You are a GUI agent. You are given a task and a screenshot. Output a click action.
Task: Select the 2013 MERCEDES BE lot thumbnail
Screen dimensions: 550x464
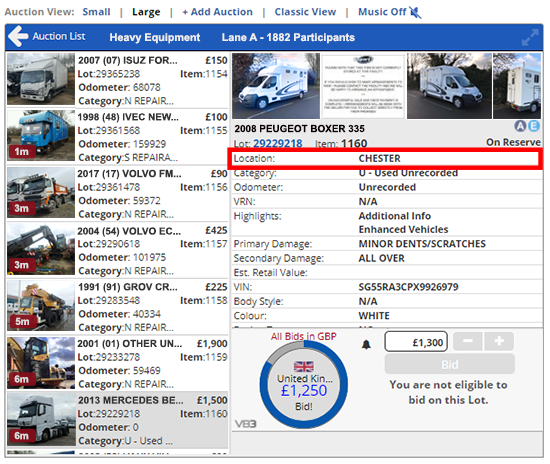click(x=41, y=419)
